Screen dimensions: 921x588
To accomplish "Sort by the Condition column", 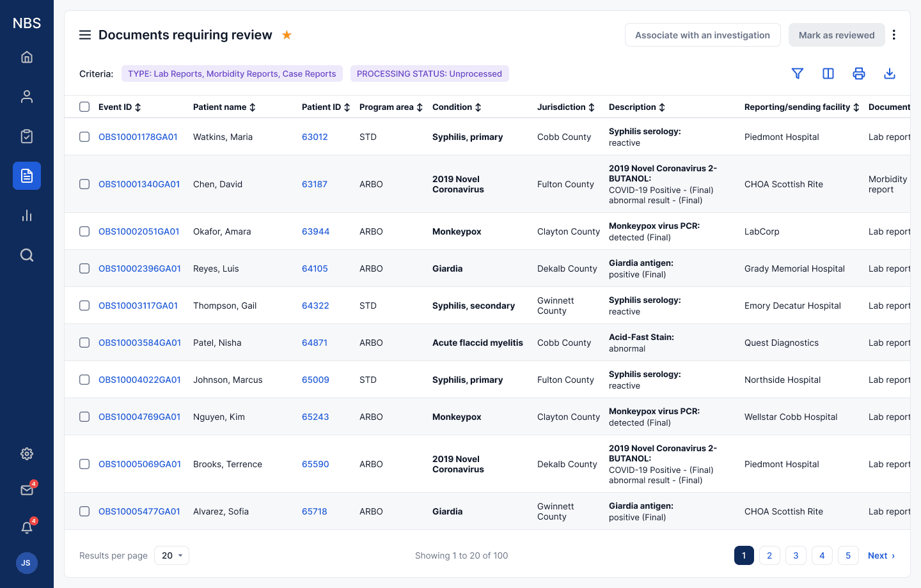I will (x=457, y=107).
